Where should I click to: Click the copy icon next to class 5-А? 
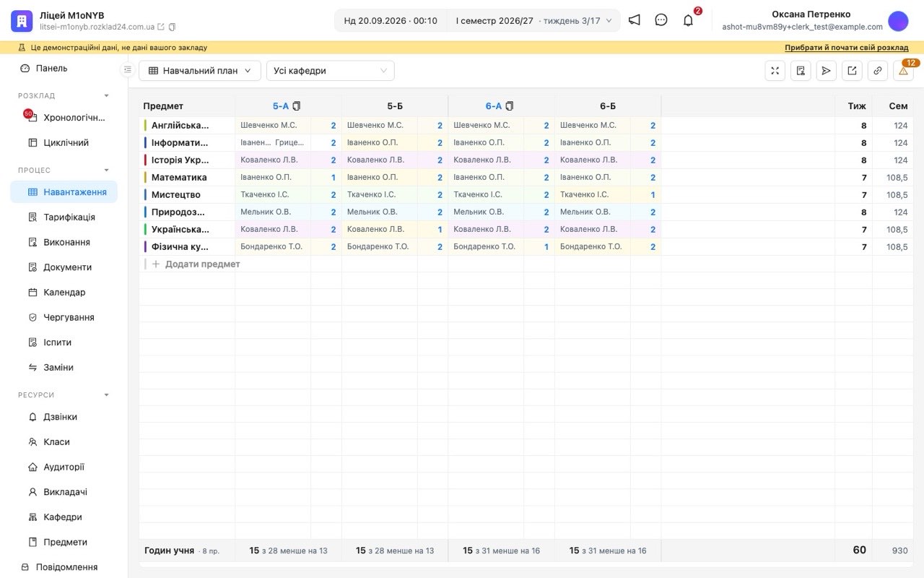point(297,106)
